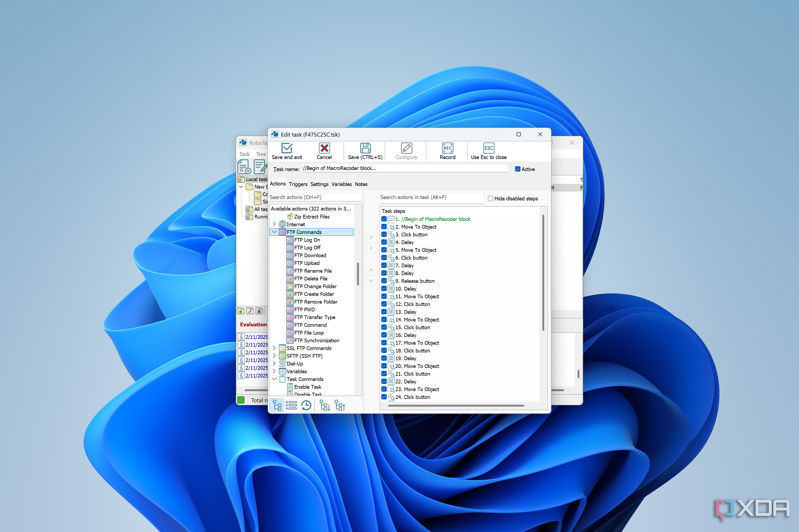Image resolution: width=799 pixels, height=532 pixels.
Task: Click the Save and exit icon
Action: pos(287,148)
